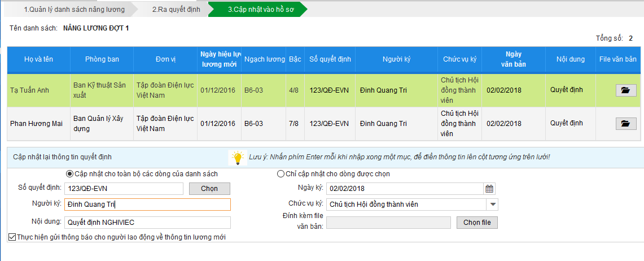Click Ngạch lương column header
644x261 pixels.
(264, 59)
